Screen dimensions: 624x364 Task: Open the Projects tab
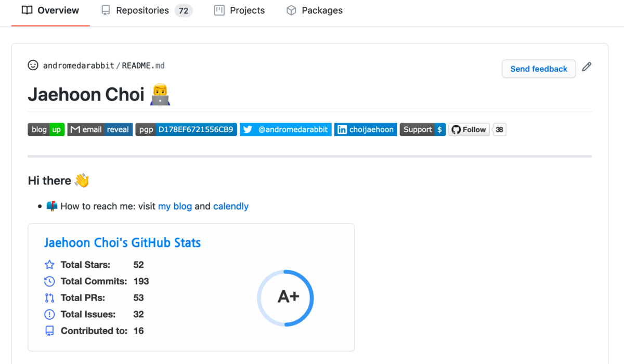(x=246, y=10)
